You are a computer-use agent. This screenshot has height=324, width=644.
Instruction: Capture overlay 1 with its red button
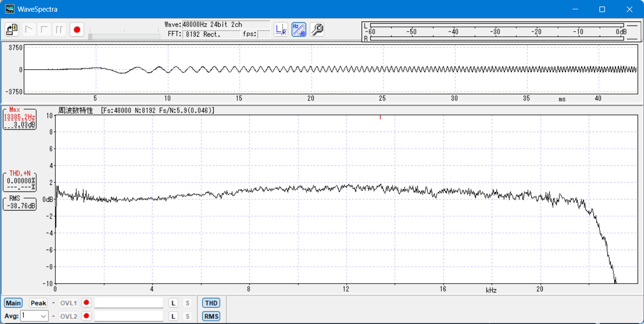(x=86, y=303)
